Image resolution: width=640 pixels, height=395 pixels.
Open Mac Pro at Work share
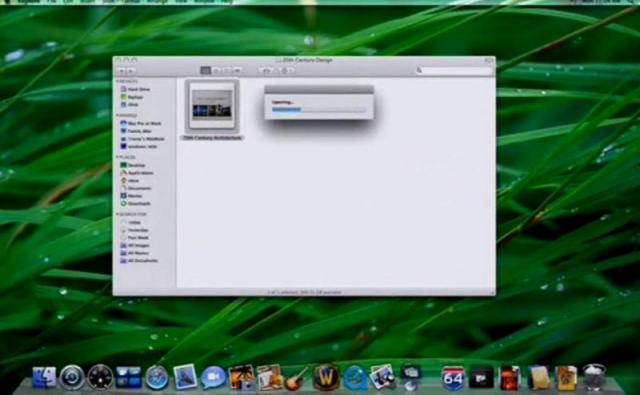[x=141, y=123]
